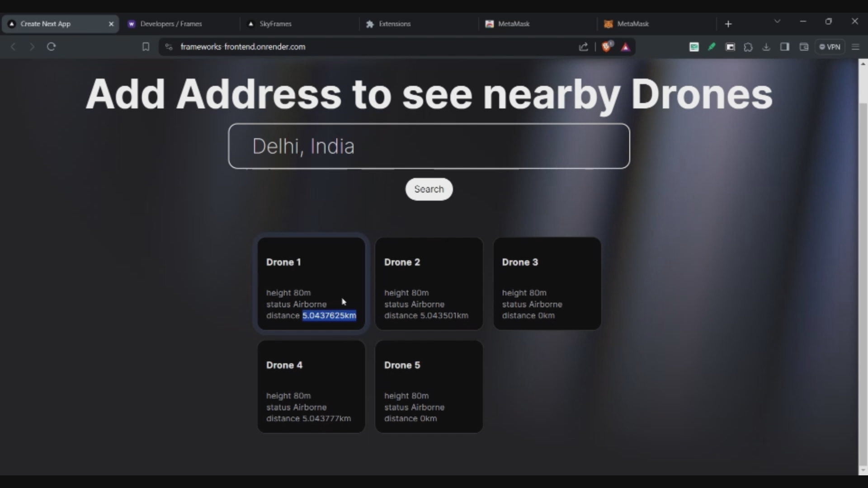Switch to the first MetaMask tab
The image size is (868, 488).
pos(538,24)
